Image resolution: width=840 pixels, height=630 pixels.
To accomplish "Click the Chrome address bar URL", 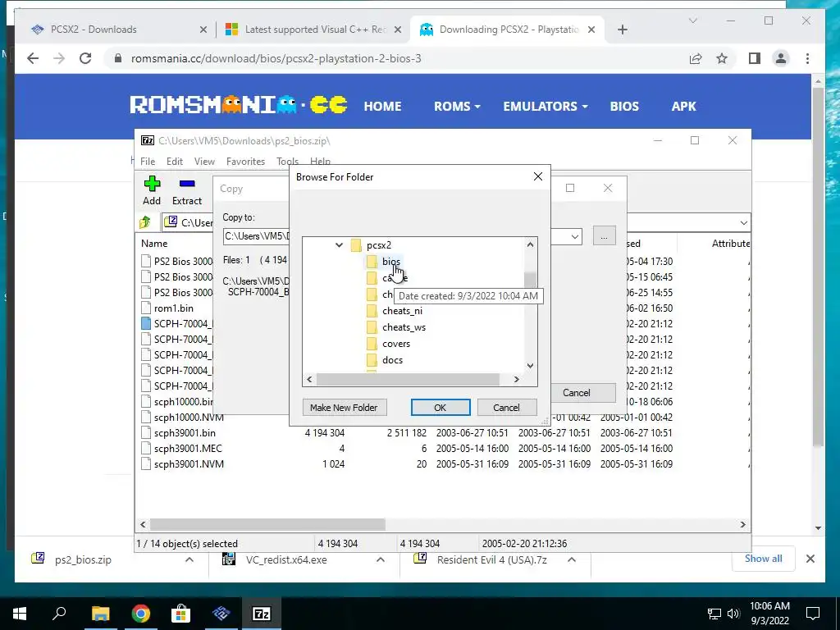I will click(276, 58).
